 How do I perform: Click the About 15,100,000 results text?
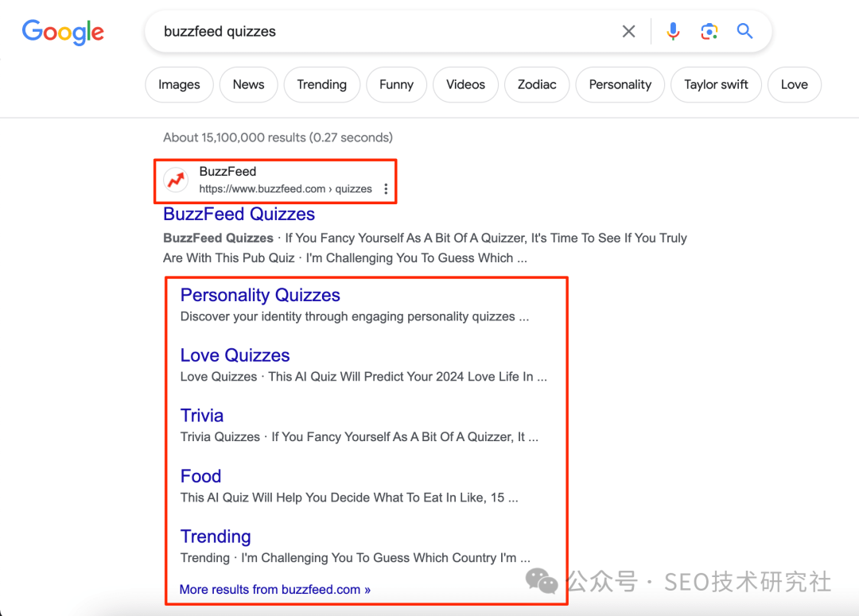coord(278,138)
